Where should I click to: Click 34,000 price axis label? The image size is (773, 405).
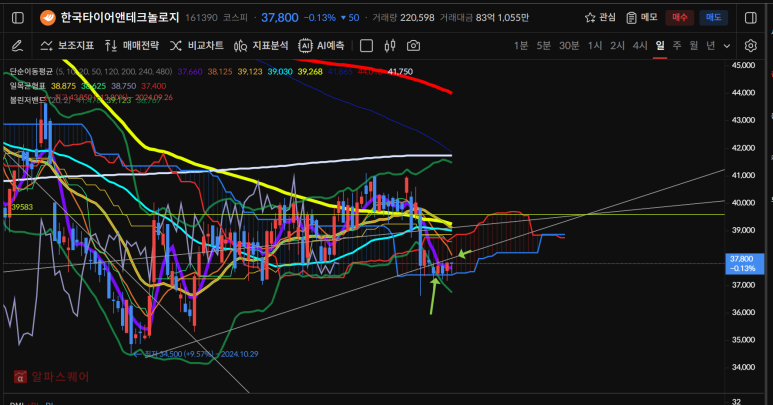pos(743,367)
